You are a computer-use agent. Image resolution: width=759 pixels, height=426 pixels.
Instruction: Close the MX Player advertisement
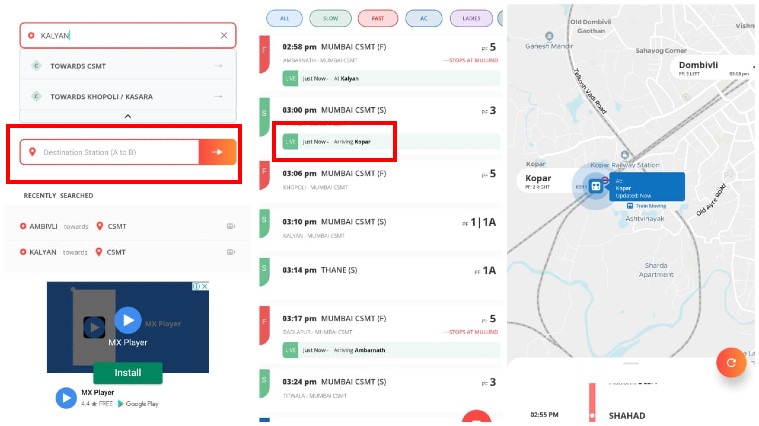(x=205, y=286)
